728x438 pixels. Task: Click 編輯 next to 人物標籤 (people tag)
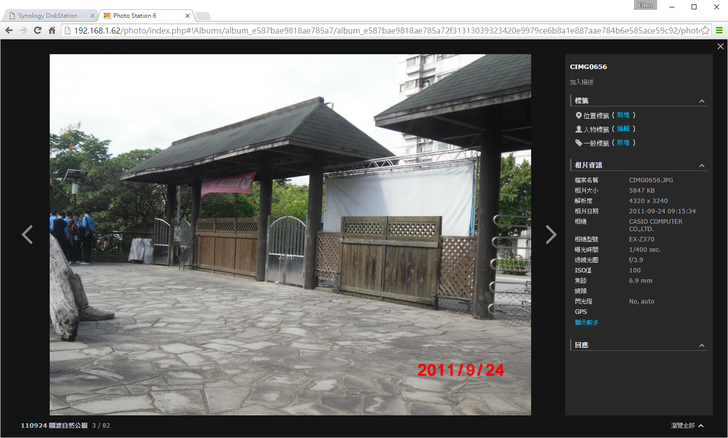click(624, 129)
